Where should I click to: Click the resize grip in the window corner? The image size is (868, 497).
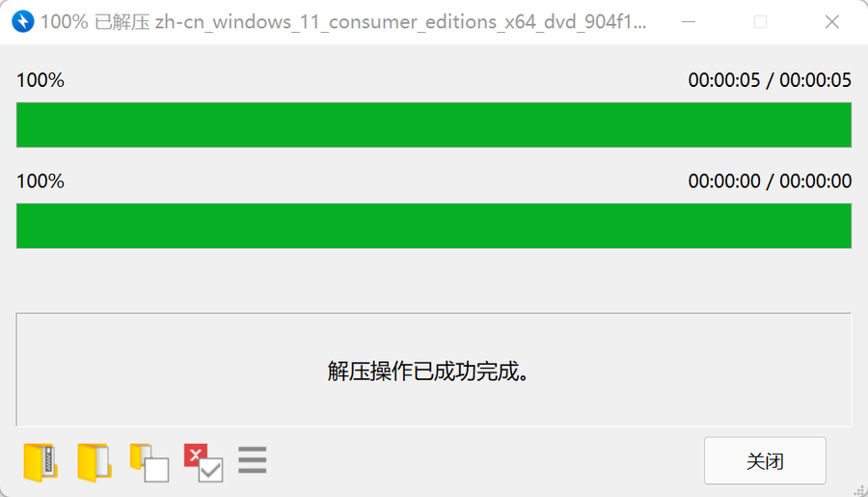click(859, 489)
